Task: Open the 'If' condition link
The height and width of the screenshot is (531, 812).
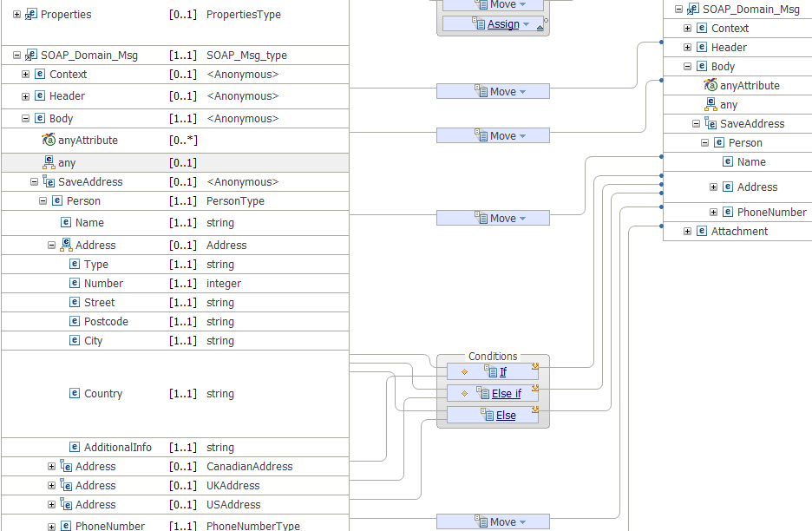Action: point(503,372)
